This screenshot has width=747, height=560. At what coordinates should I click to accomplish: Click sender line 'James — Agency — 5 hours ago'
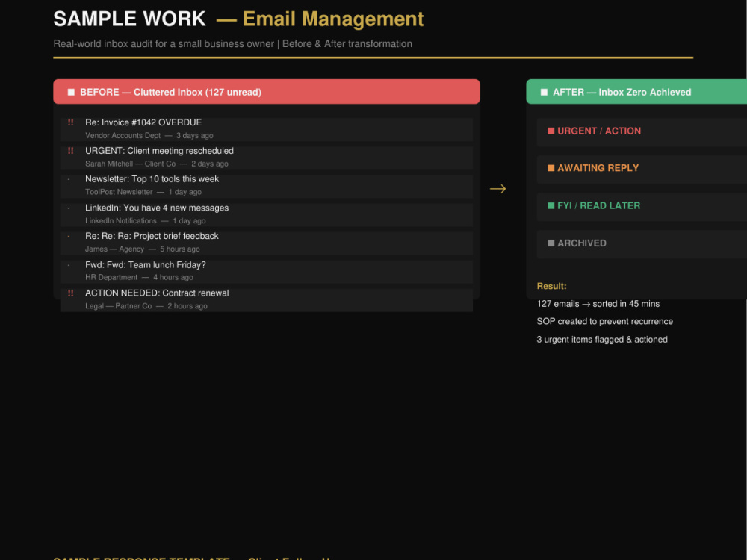pyautogui.click(x=143, y=249)
